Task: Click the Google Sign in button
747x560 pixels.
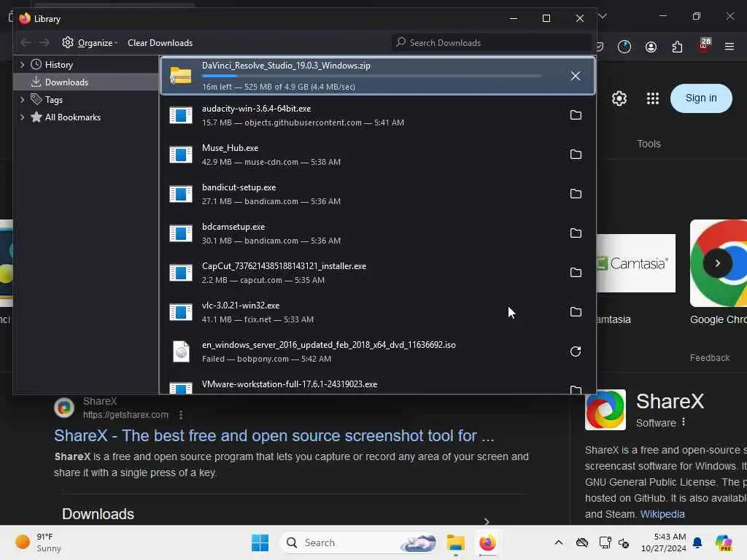Action: pyautogui.click(x=701, y=98)
